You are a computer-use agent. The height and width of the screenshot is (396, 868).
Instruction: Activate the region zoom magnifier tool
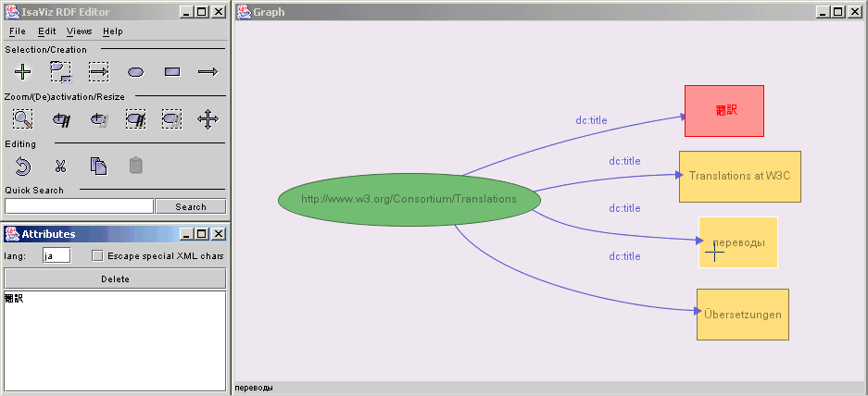click(23, 118)
